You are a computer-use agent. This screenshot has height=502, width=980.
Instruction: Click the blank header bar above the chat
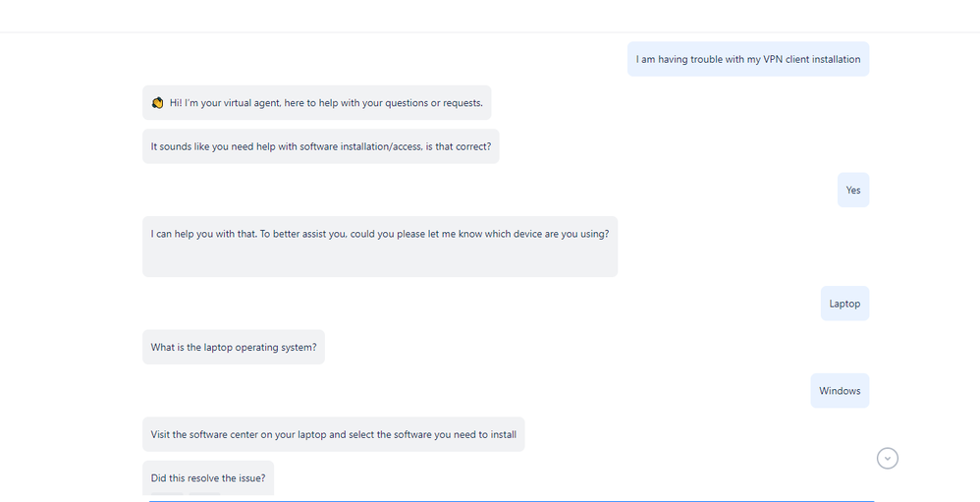click(x=490, y=16)
